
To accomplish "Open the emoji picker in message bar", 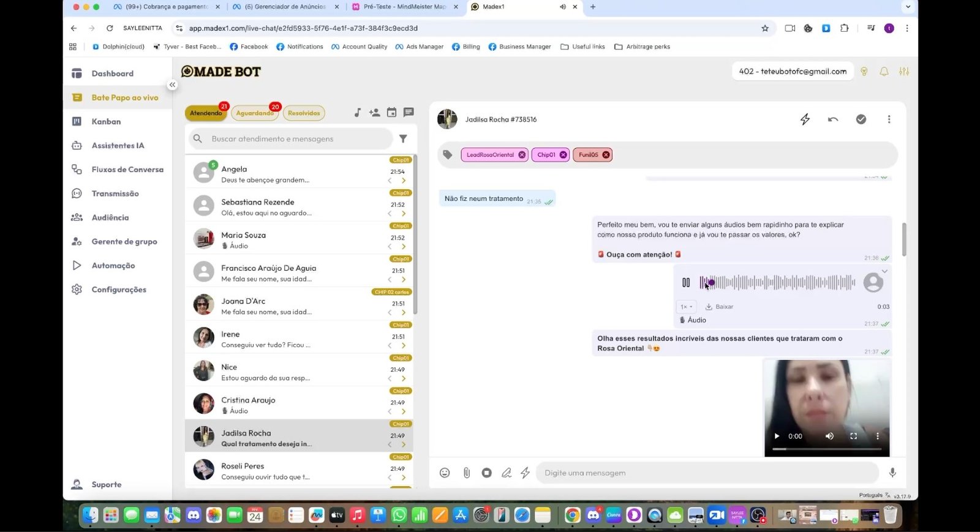I will point(445,473).
